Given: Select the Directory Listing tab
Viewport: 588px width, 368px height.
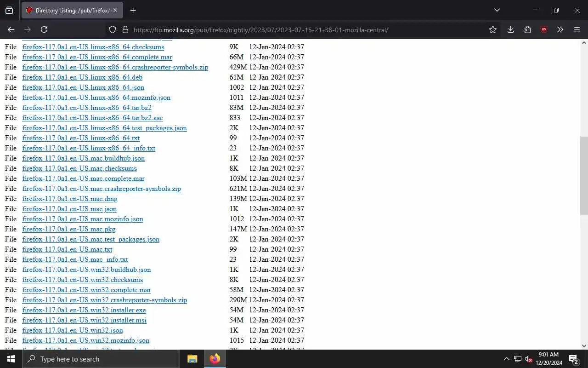Looking at the screenshot, I should [x=72, y=10].
